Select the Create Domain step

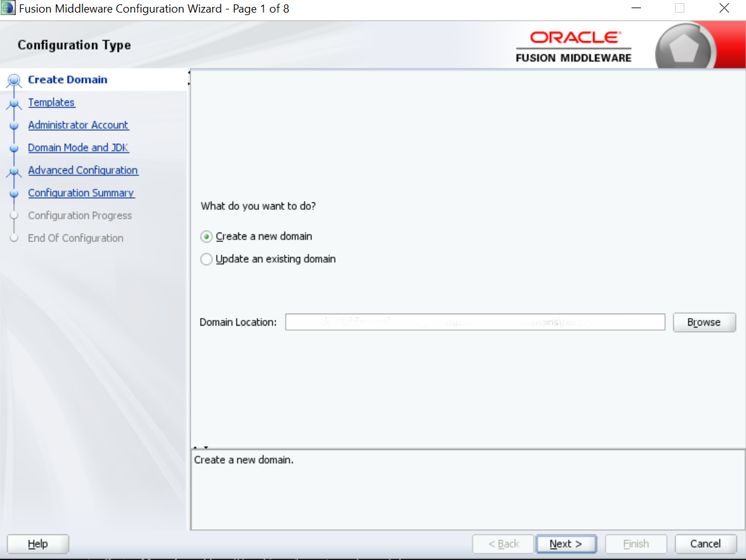point(67,79)
